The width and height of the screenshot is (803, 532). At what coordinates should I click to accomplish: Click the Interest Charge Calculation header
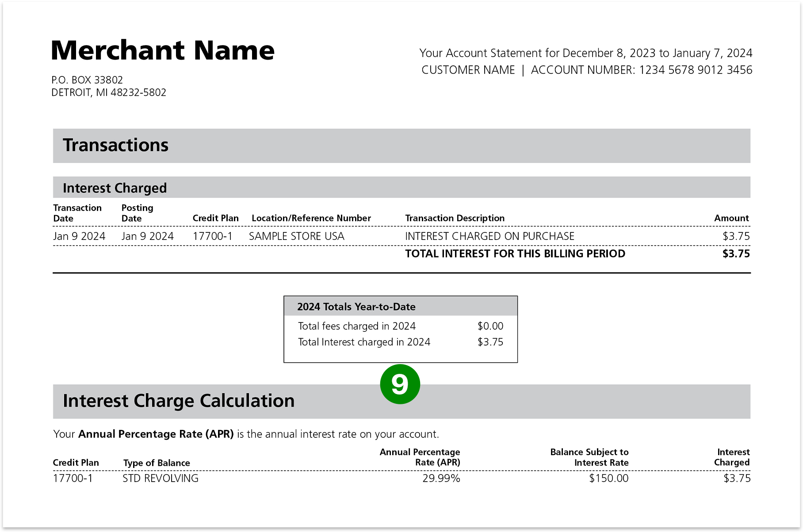tap(401, 401)
